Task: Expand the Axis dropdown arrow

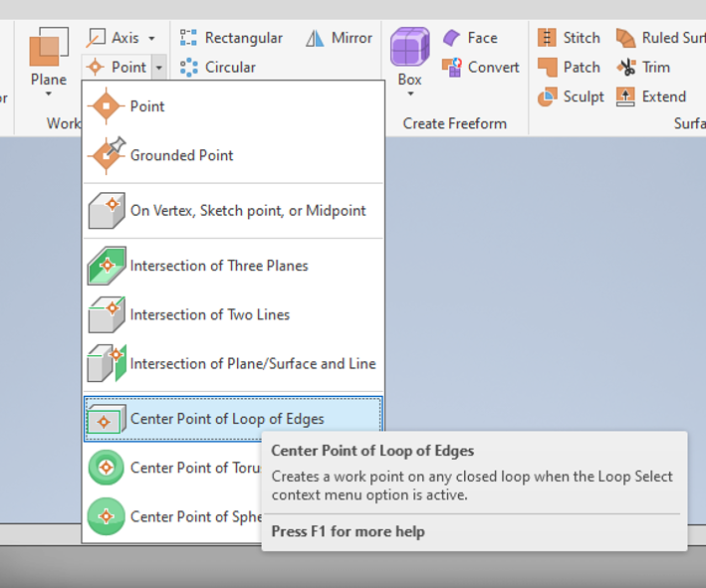Action: coord(151,38)
